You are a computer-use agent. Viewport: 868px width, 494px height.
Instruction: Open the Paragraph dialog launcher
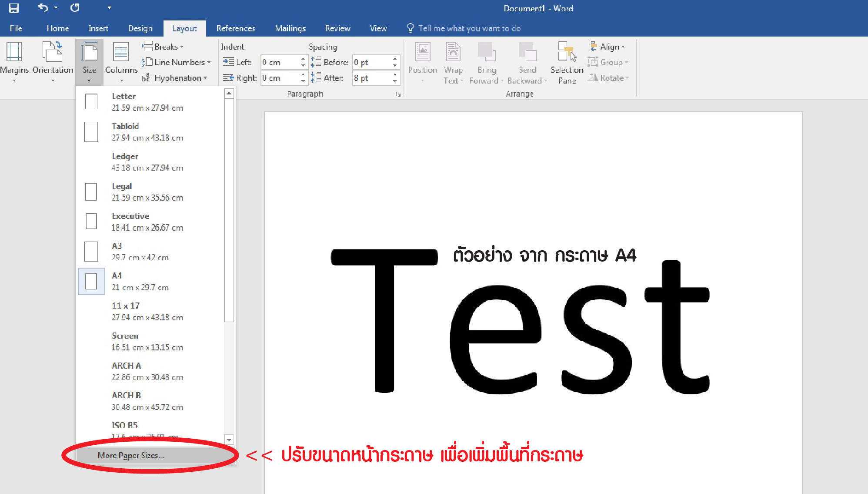point(397,94)
